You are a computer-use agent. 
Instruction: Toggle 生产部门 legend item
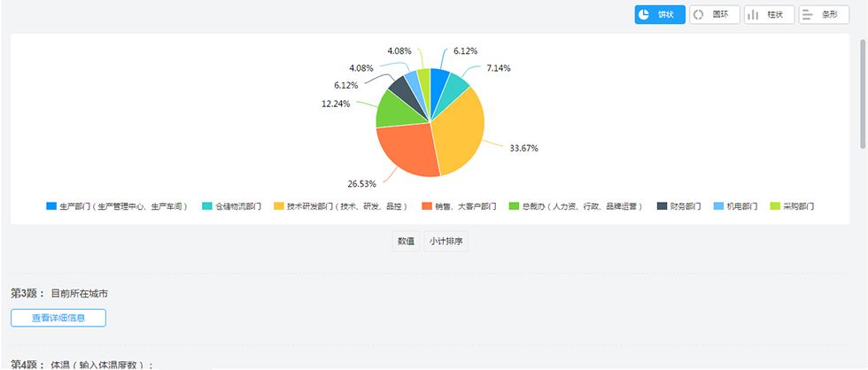(x=116, y=206)
